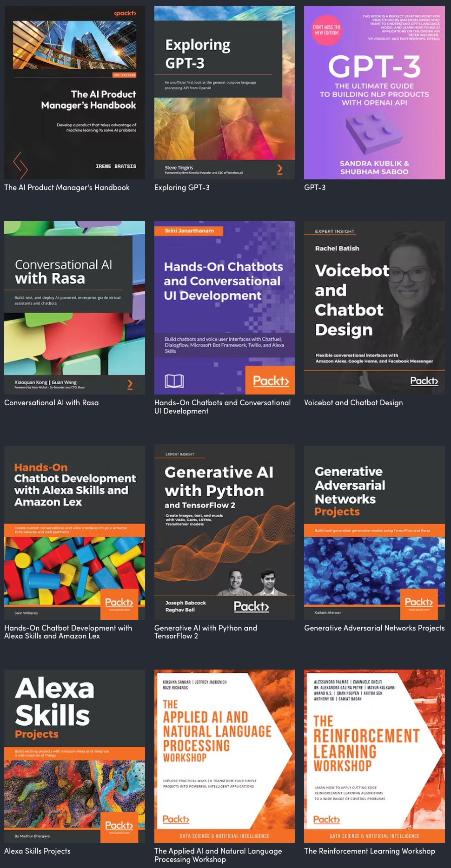Select Hands-On Chatbot Development Alexa Skills cover
Image resolution: width=451 pixels, height=868 pixels.
click(74, 533)
